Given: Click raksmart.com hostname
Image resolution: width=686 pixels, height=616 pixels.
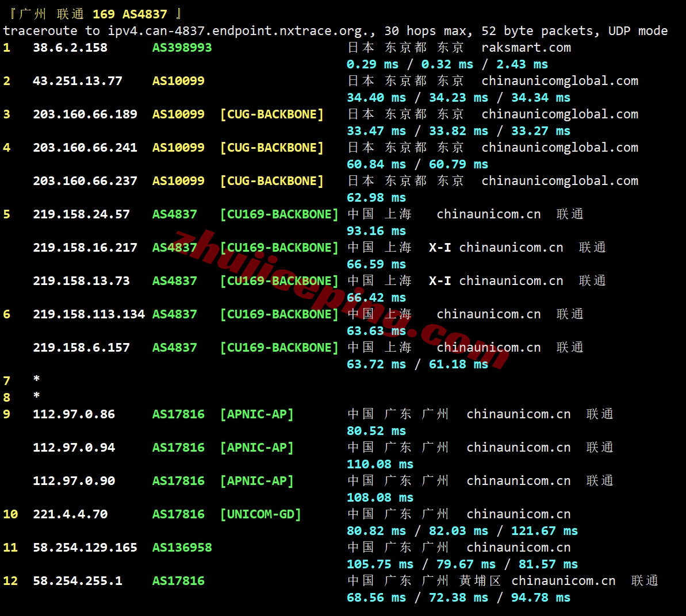Looking at the screenshot, I should (526, 48).
